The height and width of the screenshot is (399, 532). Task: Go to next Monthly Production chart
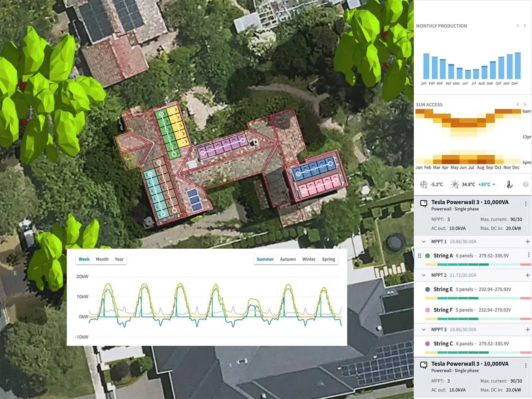pyautogui.click(x=525, y=26)
